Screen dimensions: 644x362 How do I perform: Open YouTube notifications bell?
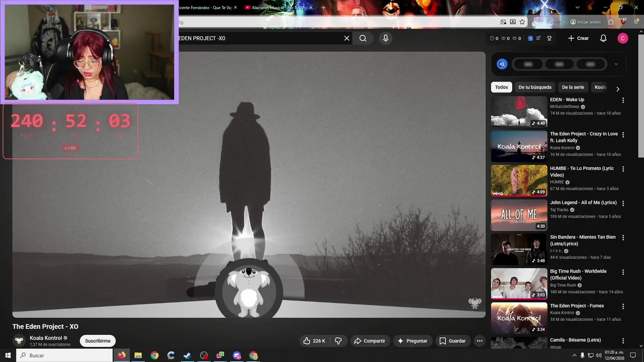point(603,38)
